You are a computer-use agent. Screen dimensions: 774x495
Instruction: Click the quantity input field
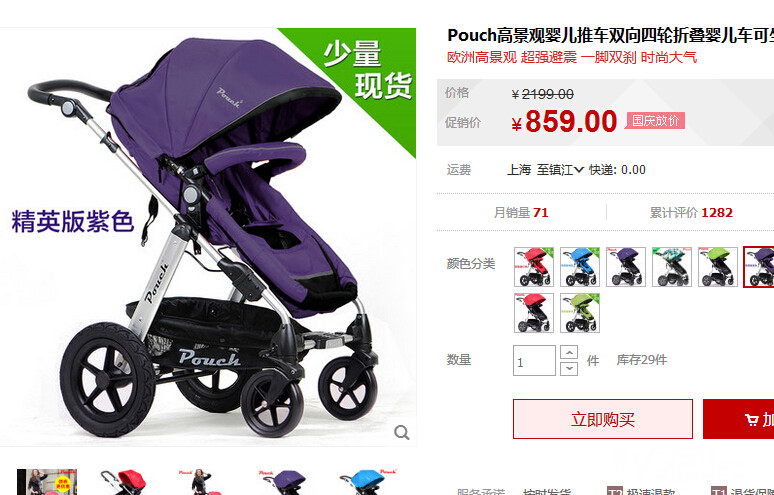pyautogui.click(x=534, y=360)
